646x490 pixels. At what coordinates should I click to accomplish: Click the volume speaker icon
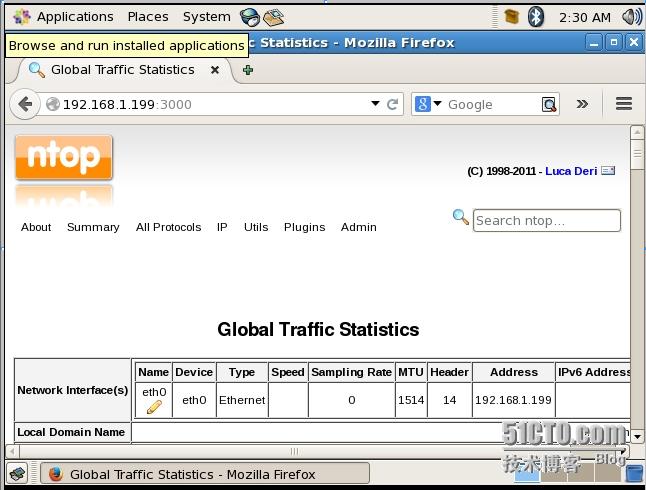[632, 17]
